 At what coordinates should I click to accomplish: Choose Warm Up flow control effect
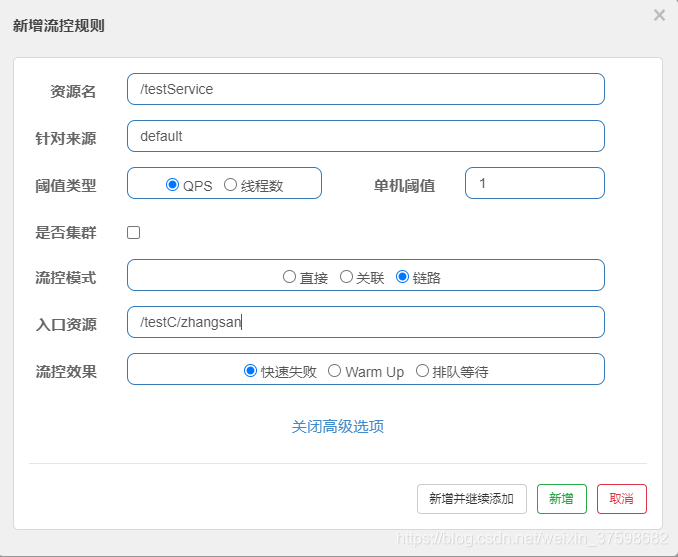334,371
